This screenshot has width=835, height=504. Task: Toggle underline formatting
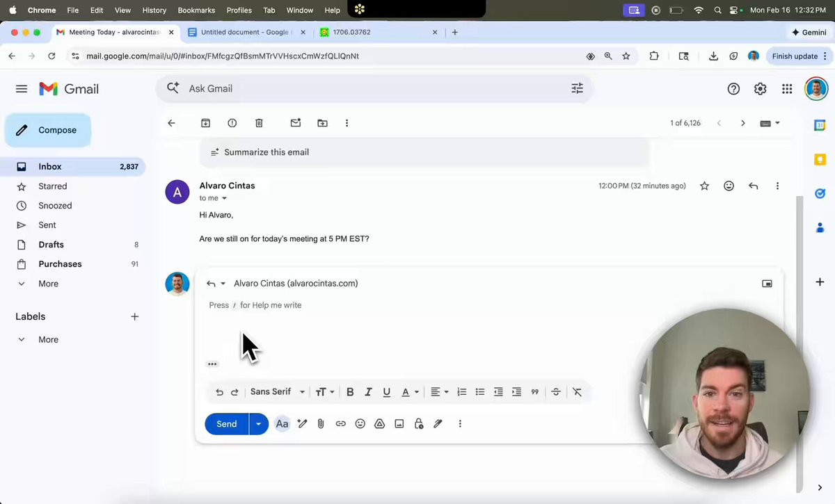(x=387, y=392)
